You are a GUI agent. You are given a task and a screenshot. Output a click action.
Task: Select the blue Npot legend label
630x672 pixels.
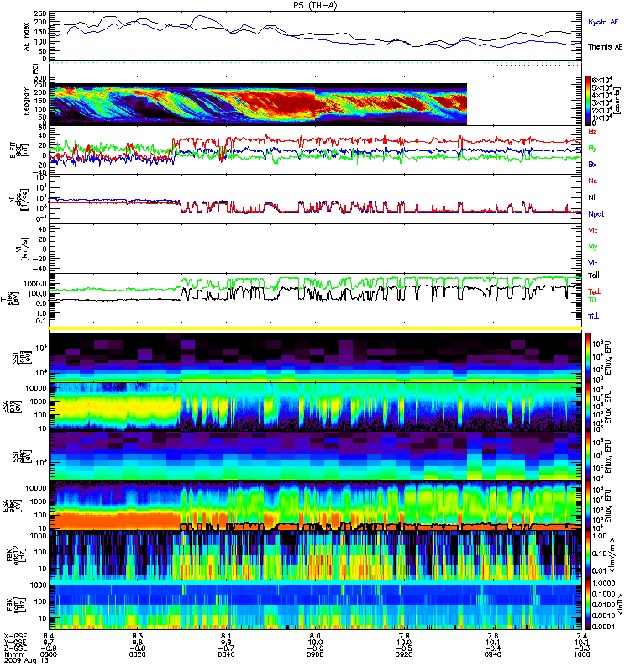[x=596, y=214]
